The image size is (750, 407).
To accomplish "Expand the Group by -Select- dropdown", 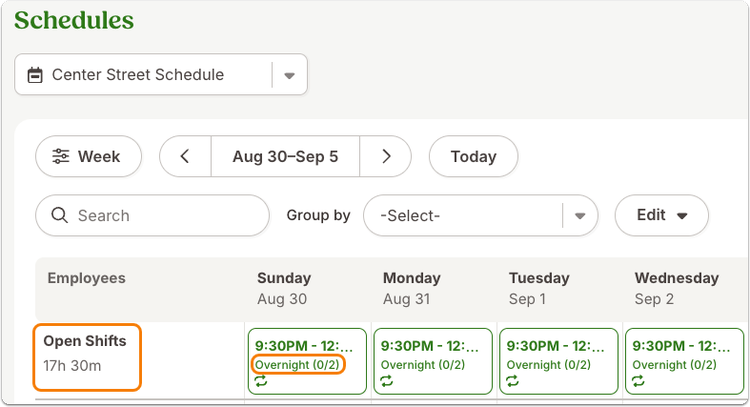I will pos(480,215).
